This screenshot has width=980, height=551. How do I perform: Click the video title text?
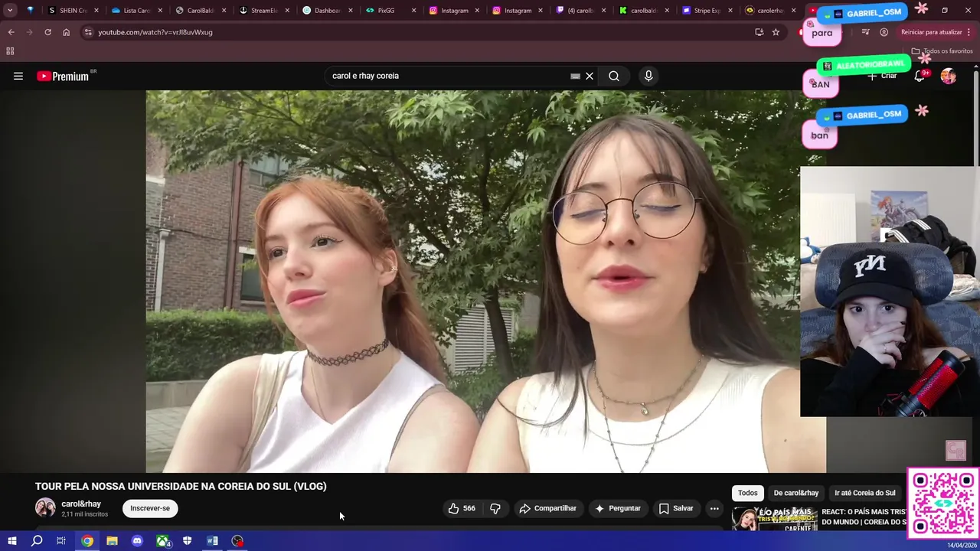point(181,486)
